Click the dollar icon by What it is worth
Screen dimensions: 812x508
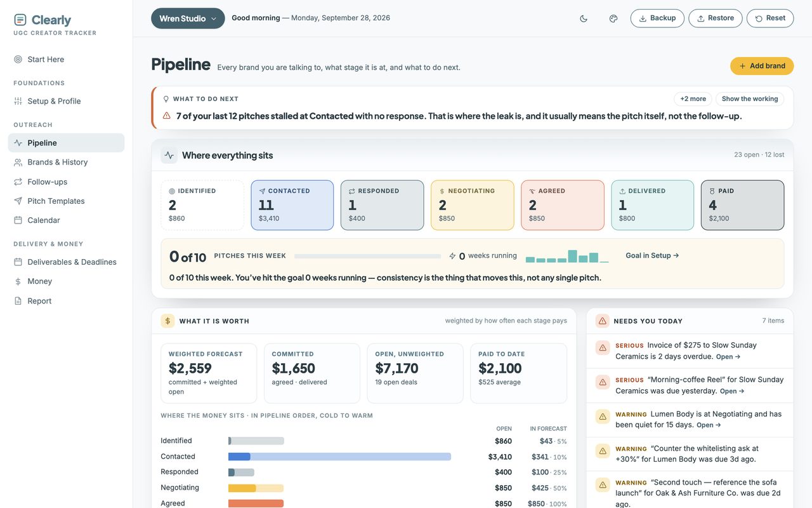click(x=167, y=321)
